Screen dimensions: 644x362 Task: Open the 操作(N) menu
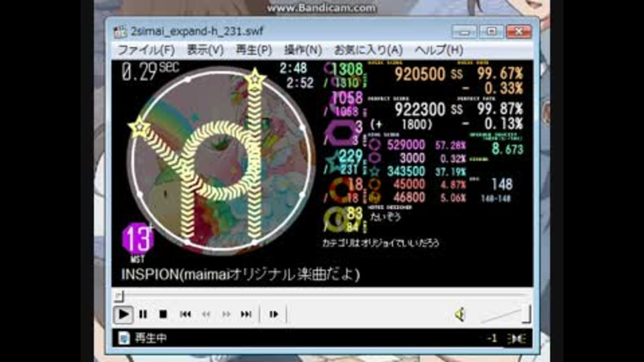point(303,50)
